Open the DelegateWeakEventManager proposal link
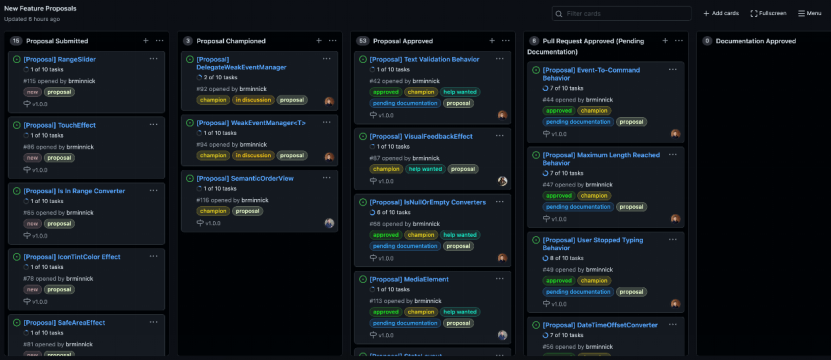Image resolution: width=831 pixels, height=360 pixels. pyautogui.click(x=241, y=63)
